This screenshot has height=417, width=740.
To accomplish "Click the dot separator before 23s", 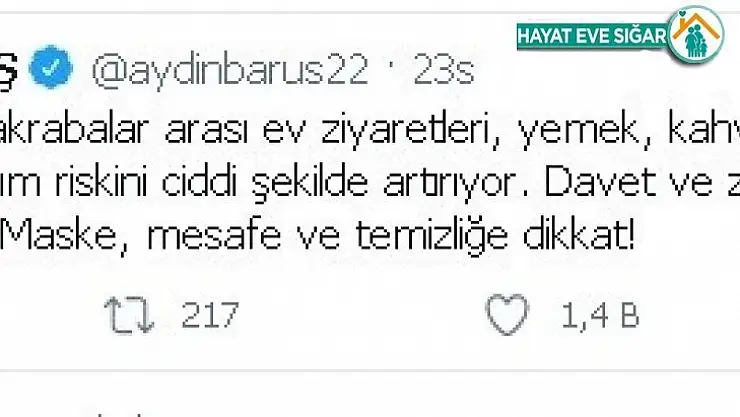I will pos(391,70).
